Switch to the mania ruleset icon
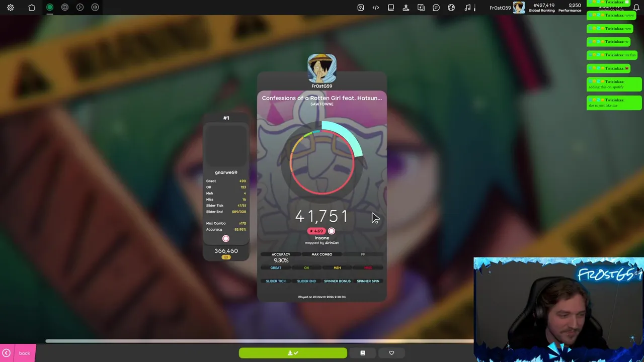This screenshot has width=644, height=362. [95, 7]
